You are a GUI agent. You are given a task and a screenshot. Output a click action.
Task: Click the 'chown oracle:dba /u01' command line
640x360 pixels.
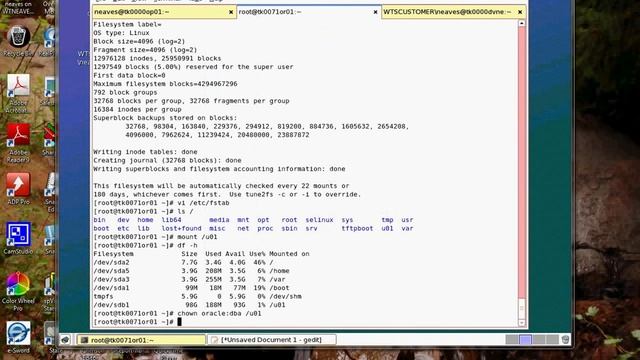tap(177, 313)
